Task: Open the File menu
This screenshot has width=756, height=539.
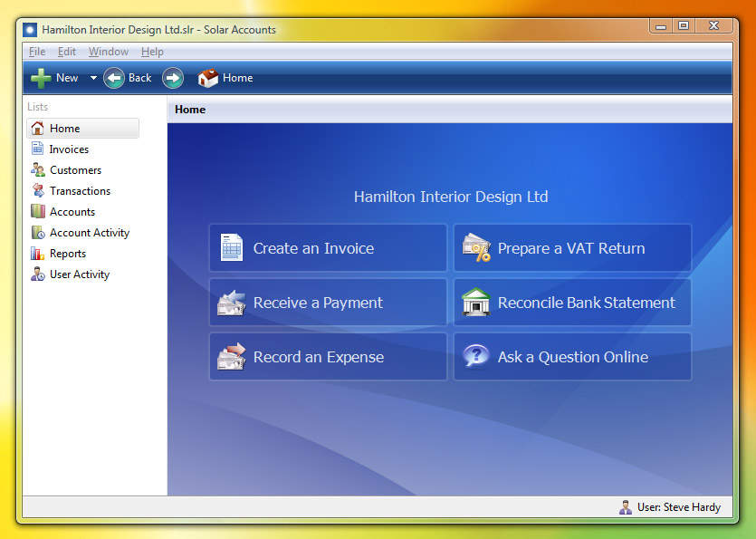Action: coord(37,52)
